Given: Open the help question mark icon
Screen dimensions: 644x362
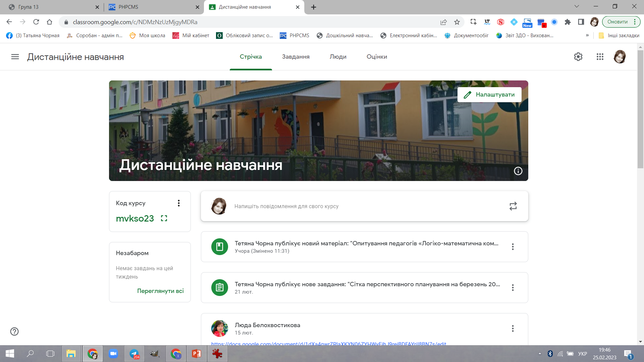Looking at the screenshot, I should click(x=14, y=331).
